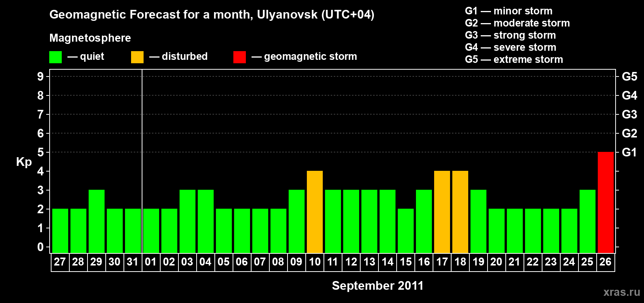Click 'G1 — minor storm' legend line
The height and width of the screenshot is (303, 644).
pos(509,11)
